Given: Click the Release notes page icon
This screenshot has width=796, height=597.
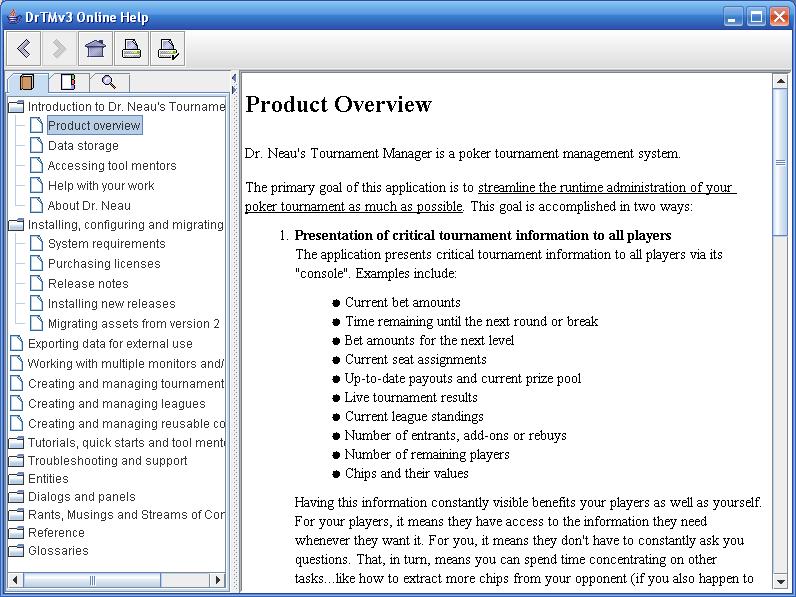Looking at the screenshot, I should click(x=37, y=283).
